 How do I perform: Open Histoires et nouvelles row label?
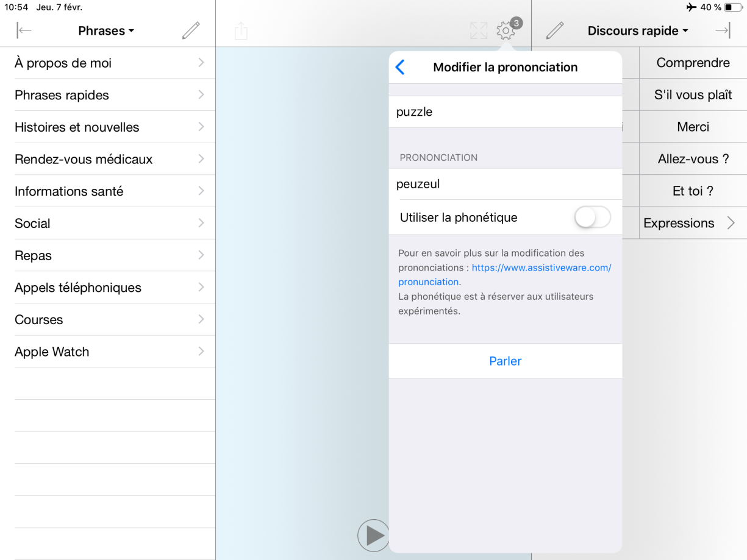coord(77,127)
